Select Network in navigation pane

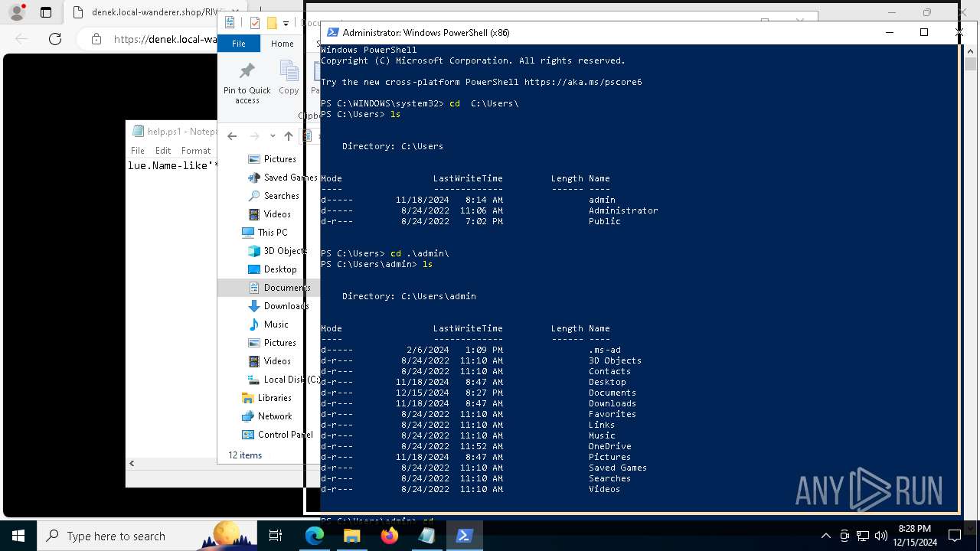(x=266, y=416)
